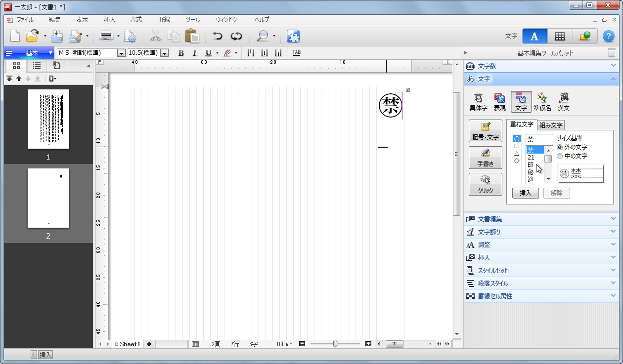This screenshot has width=623, height=364.
Task: Click the text decoration color icon
Action: 227,53
